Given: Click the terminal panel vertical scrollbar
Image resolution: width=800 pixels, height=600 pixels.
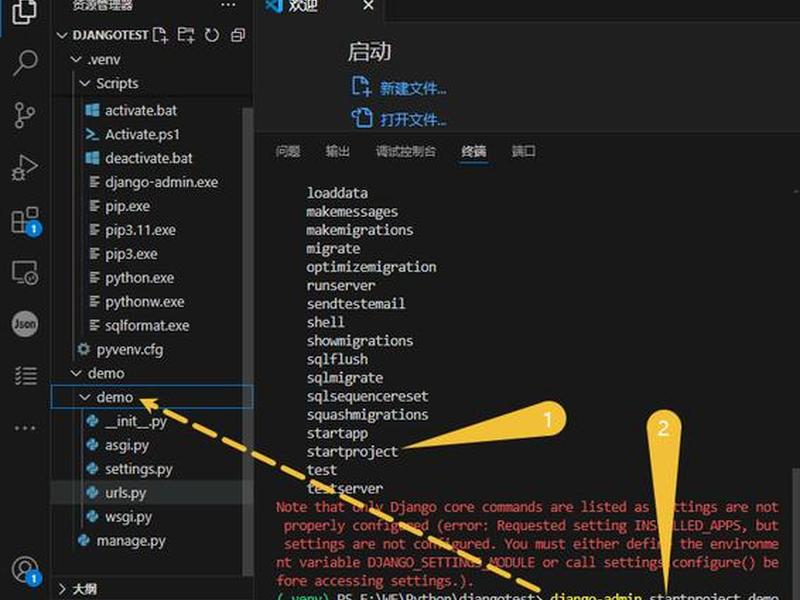Looking at the screenshot, I should (796, 533).
